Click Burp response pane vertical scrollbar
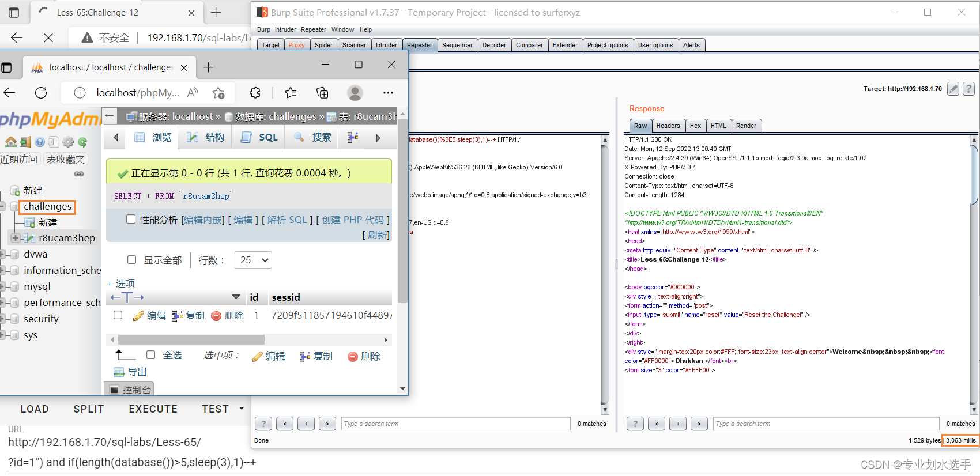This screenshot has width=980, height=476. [974, 173]
